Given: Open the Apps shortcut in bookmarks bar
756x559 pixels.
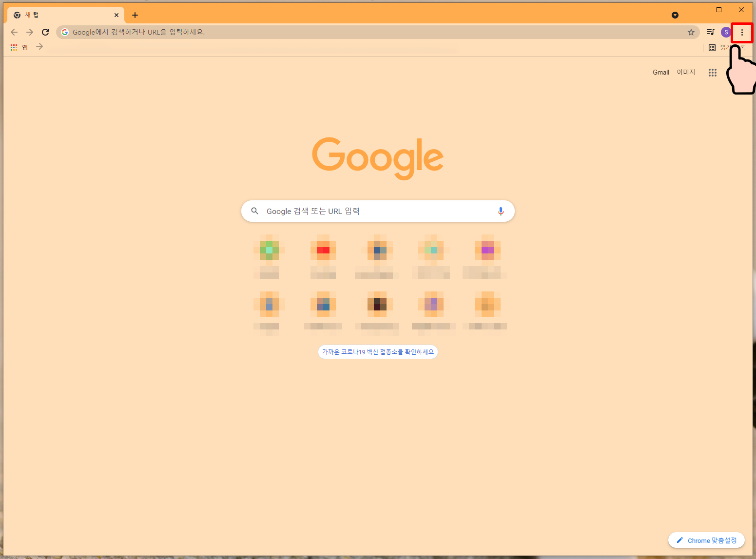Looking at the screenshot, I should click(x=19, y=47).
